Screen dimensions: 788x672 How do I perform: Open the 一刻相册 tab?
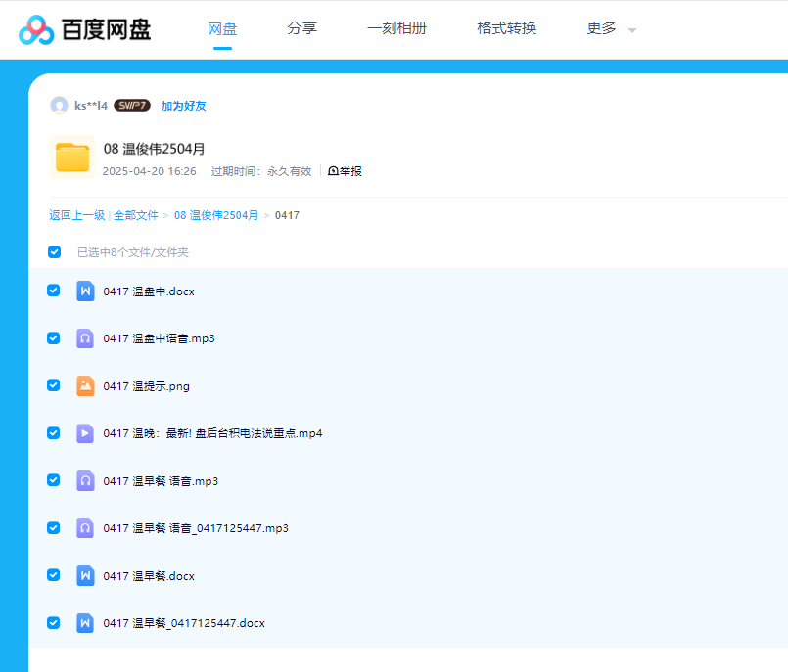396,28
